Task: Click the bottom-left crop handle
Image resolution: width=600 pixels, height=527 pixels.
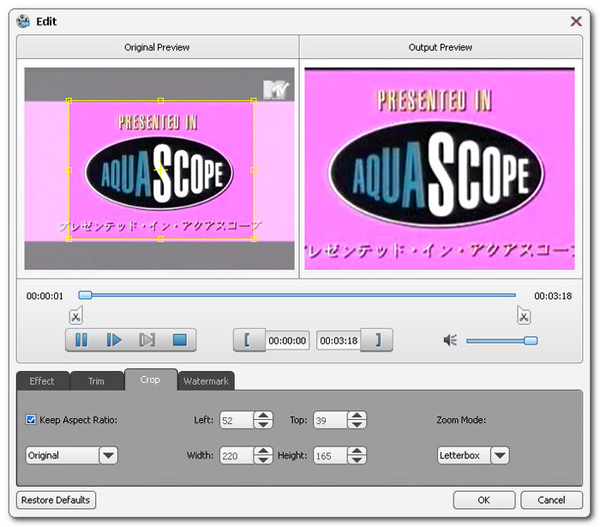Action: 69,239
